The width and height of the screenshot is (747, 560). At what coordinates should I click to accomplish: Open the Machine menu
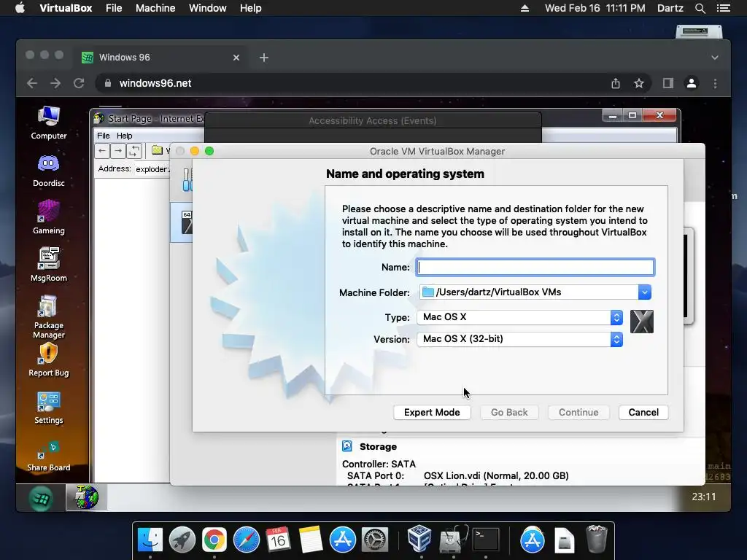coord(155,8)
